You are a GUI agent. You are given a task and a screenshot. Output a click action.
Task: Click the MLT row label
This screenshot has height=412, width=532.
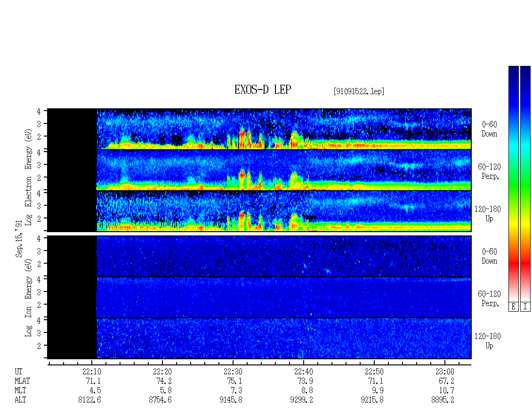pos(20,391)
